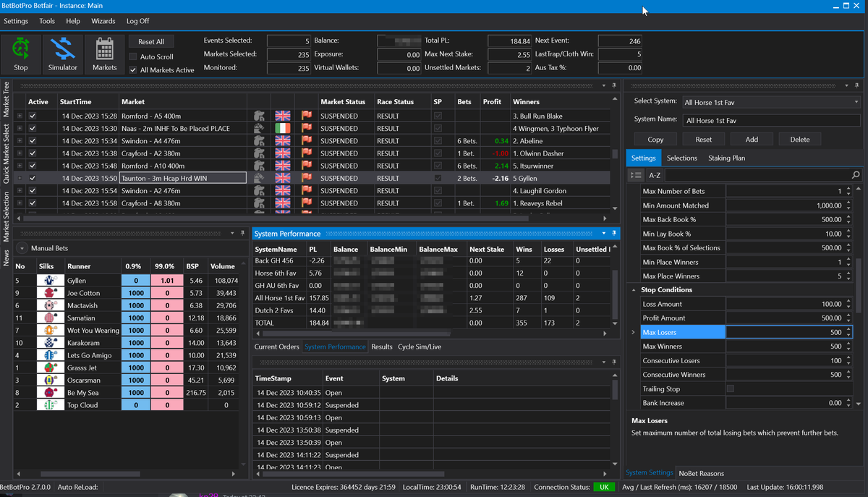Screen dimensions: 868x497
Task: Click Samatian's silks icon
Action: click(49, 318)
